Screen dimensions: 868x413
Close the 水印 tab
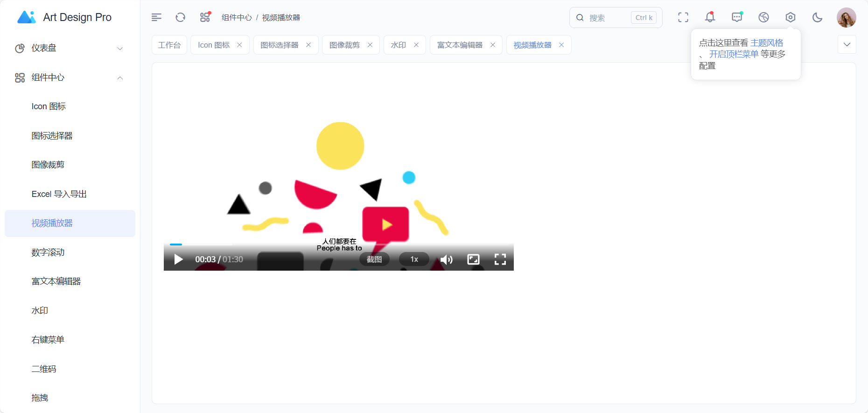click(416, 45)
